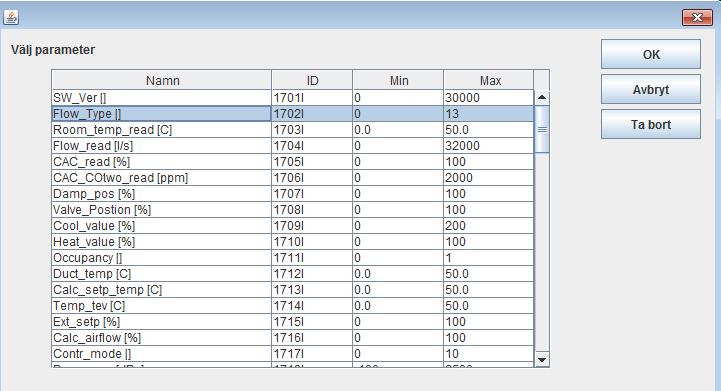Close the parameter dialog window

click(697, 17)
